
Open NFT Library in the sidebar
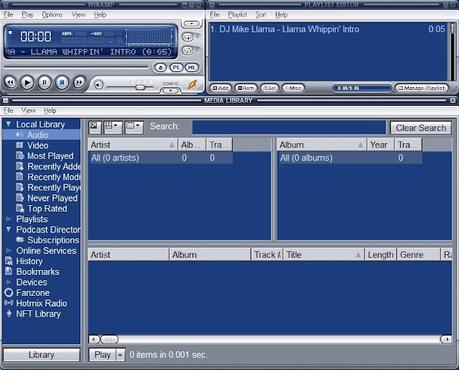38,314
